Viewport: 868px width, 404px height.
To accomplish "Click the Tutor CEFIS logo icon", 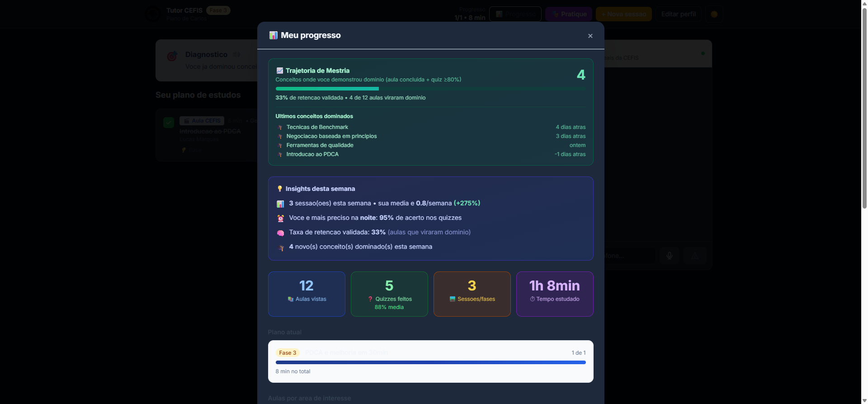I will click(153, 14).
